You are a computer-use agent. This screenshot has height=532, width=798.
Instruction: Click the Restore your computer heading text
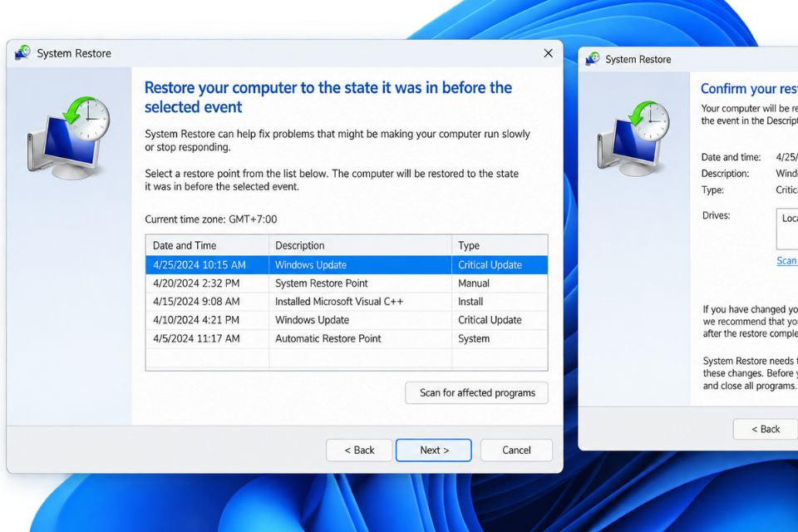[328, 97]
